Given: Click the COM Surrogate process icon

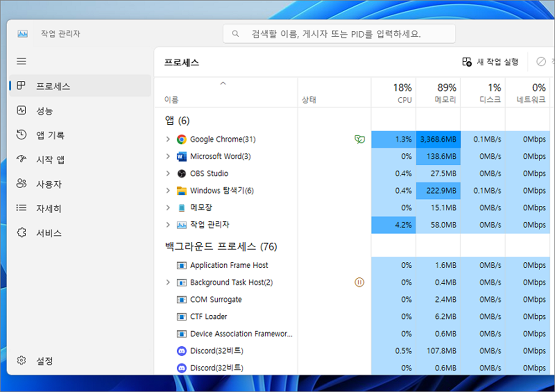Looking at the screenshot, I should pyautogui.click(x=182, y=300).
